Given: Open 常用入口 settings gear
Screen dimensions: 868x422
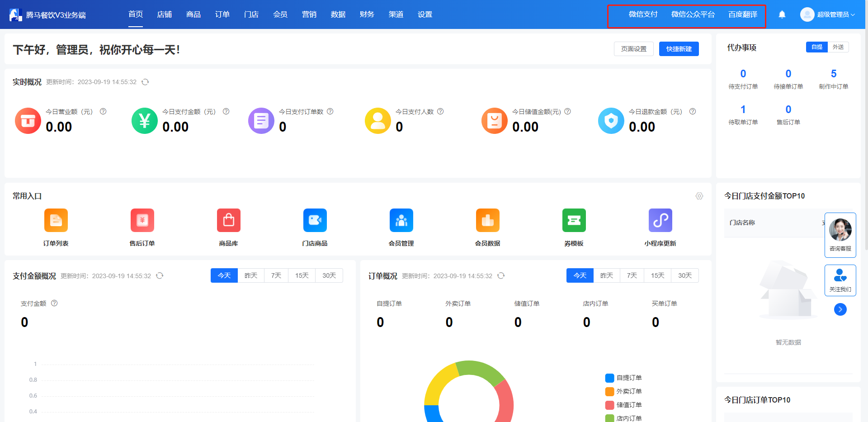Looking at the screenshot, I should (699, 196).
